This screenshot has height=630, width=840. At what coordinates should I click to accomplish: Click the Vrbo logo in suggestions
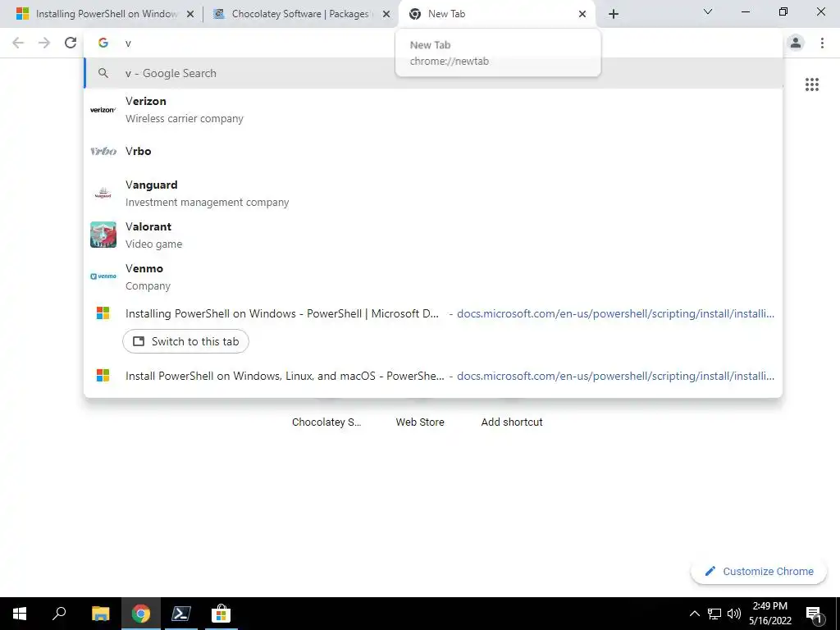tap(103, 152)
